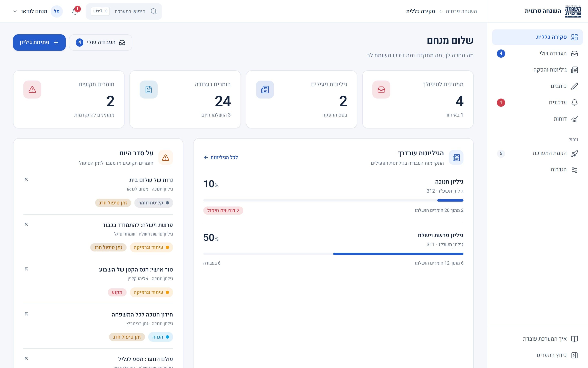Click the 5 badge next to הקמת המערכת
588x368 pixels.
pyautogui.click(x=501, y=154)
